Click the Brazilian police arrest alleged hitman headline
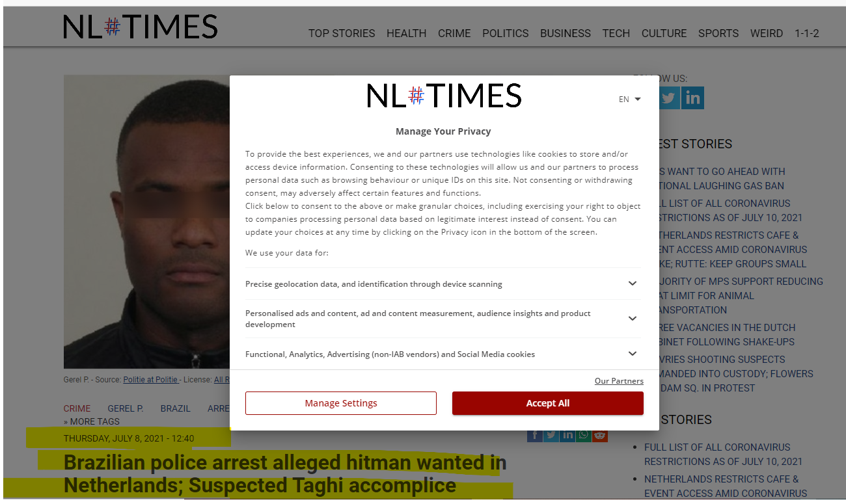846x504 pixels. pyautogui.click(x=285, y=474)
